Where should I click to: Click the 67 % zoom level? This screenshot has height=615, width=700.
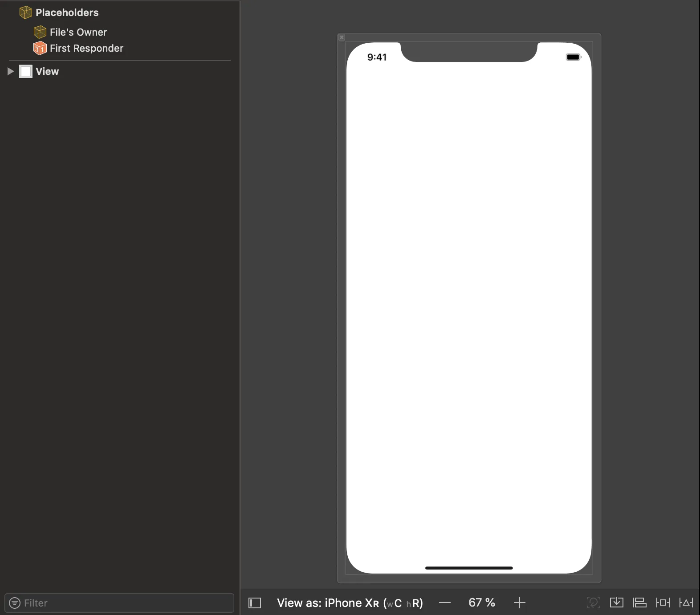[x=482, y=603]
